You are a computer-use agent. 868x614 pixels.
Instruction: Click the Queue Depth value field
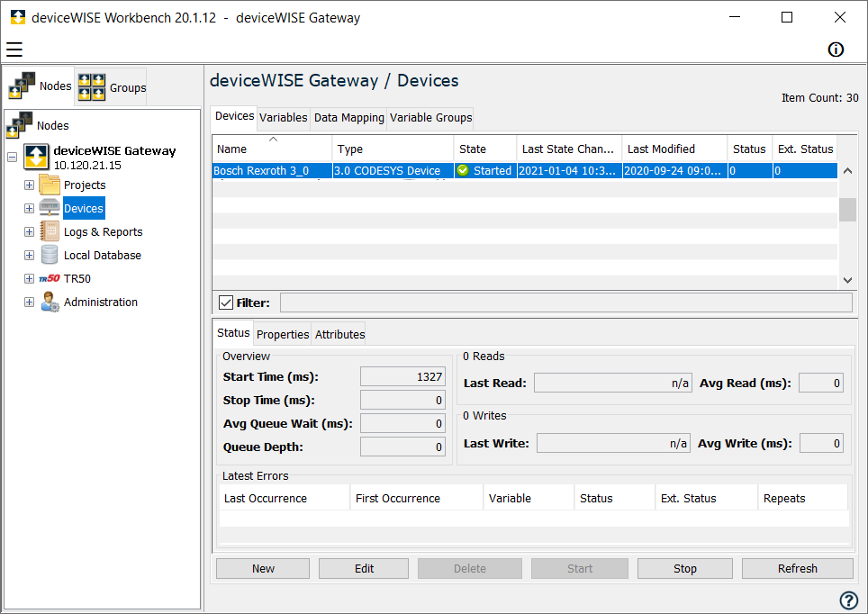tap(402, 447)
